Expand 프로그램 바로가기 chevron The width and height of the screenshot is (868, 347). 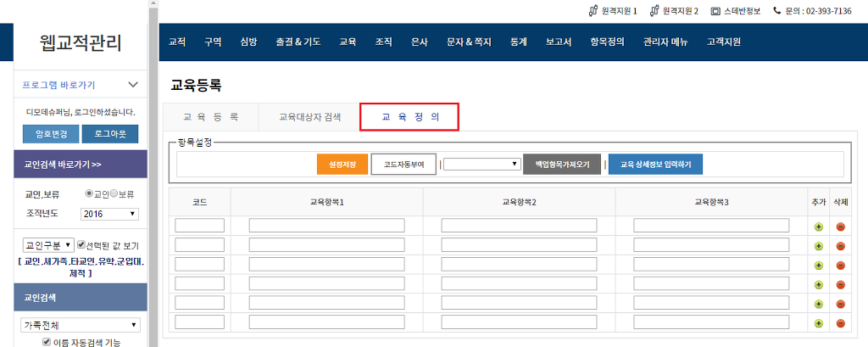coord(133,85)
